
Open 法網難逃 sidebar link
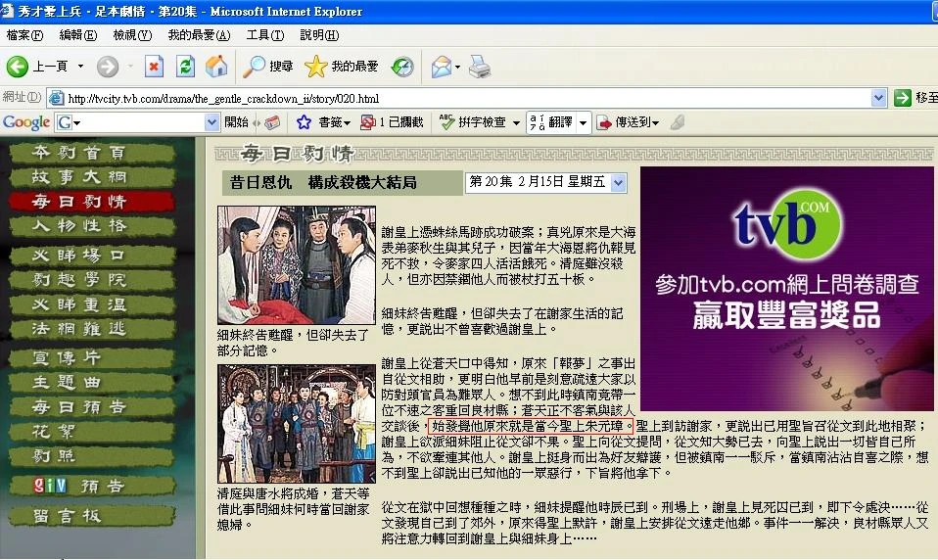(x=92, y=329)
